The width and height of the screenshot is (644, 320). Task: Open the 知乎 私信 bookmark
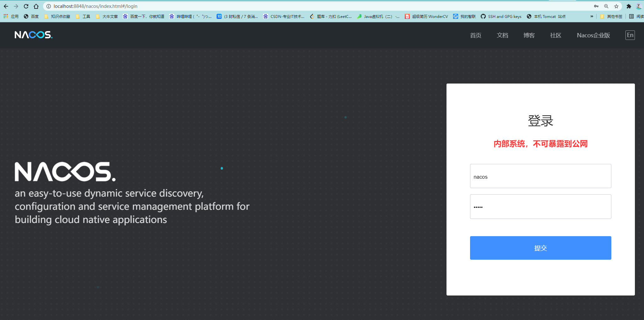click(237, 16)
